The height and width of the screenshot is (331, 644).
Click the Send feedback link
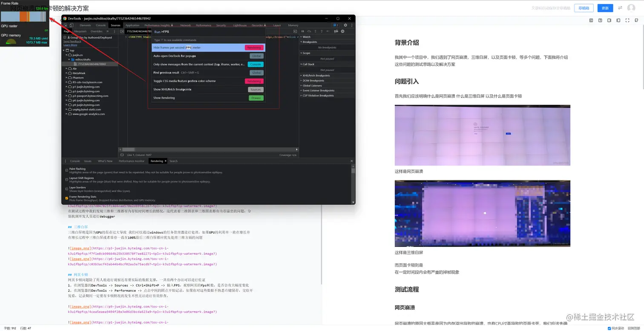coord(72,41)
